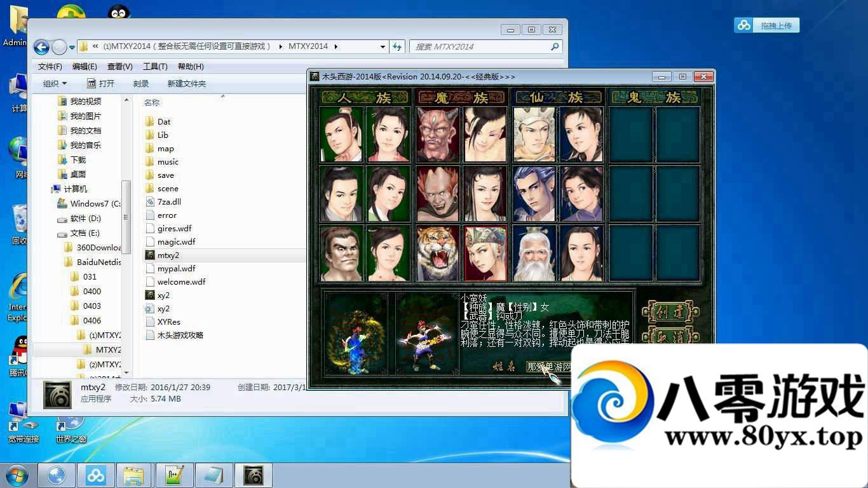The image size is (868, 488).
Task: Open the globe browser taskbar icon
Action: [x=57, y=475]
